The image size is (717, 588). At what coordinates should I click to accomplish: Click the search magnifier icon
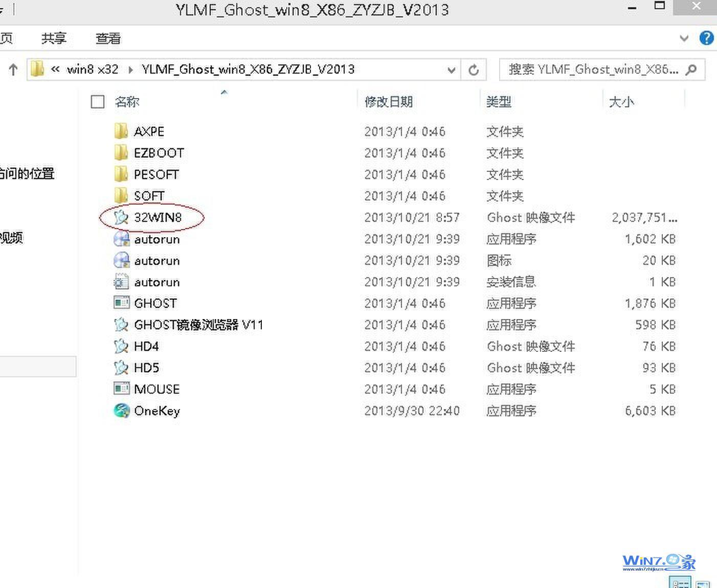[691, 70]
